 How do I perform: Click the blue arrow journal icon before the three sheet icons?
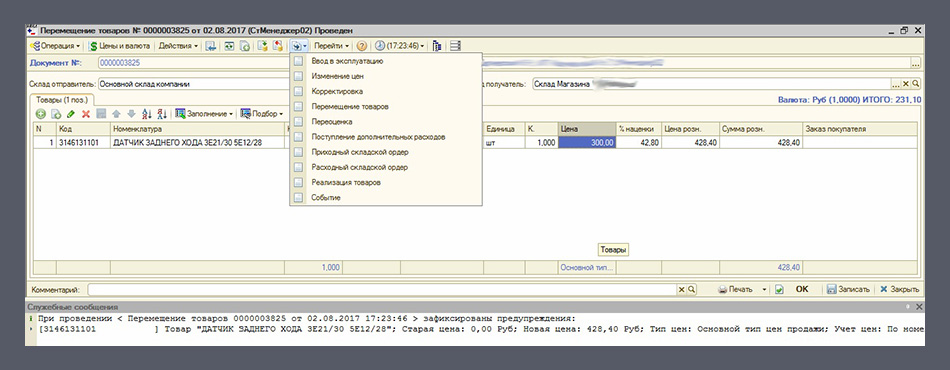tap(211, 45)
